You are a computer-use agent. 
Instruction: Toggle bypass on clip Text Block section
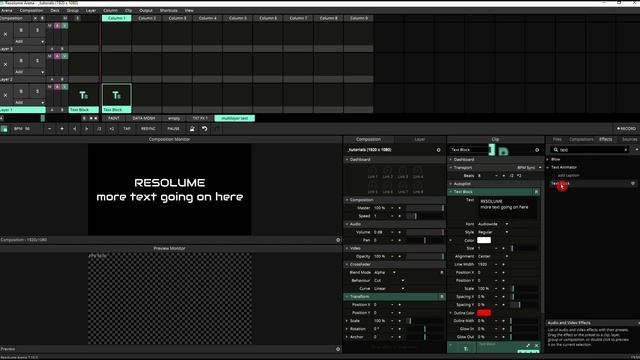[537, 192]
